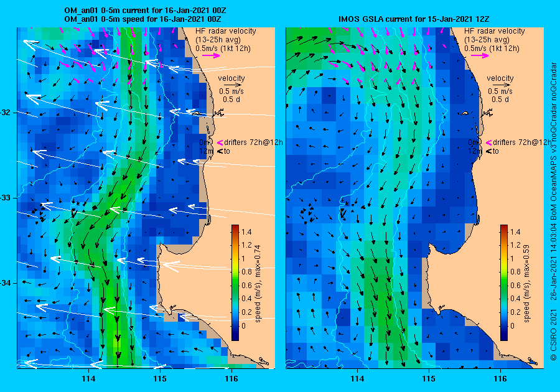Click longitude 115 below right map
The height and width of the screenshot is (392, 560).
coord(429,379)
